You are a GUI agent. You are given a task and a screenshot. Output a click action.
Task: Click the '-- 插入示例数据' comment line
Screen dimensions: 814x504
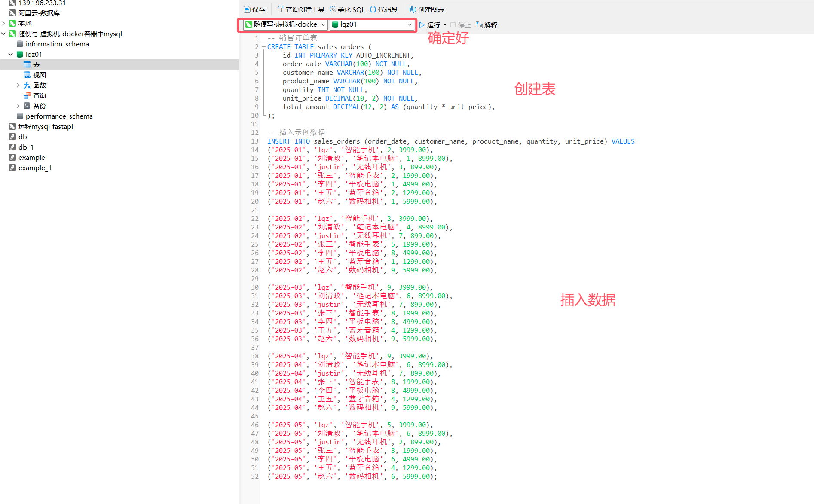296,132
